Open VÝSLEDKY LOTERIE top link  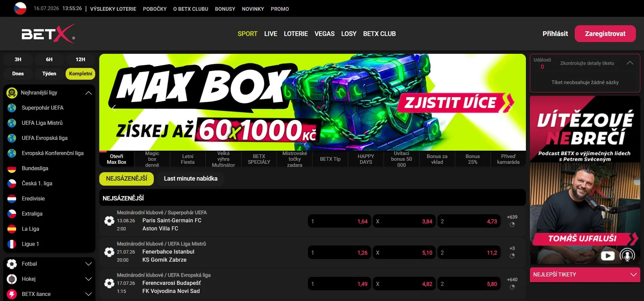(113, 9)
